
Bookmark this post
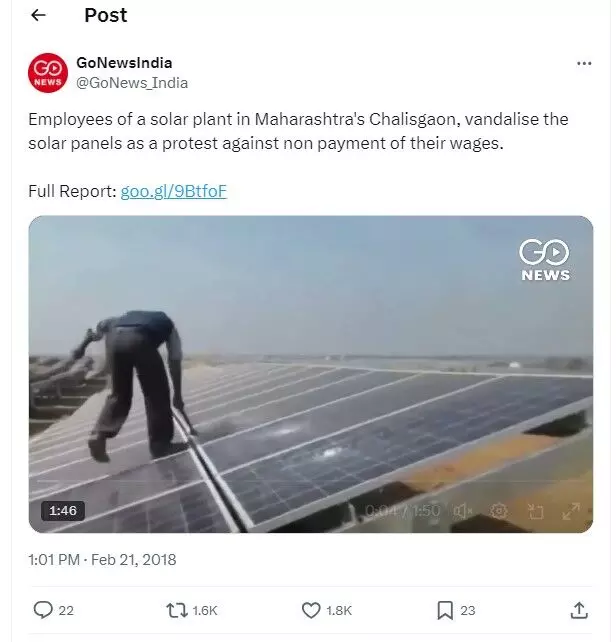[x=445, y=610]
